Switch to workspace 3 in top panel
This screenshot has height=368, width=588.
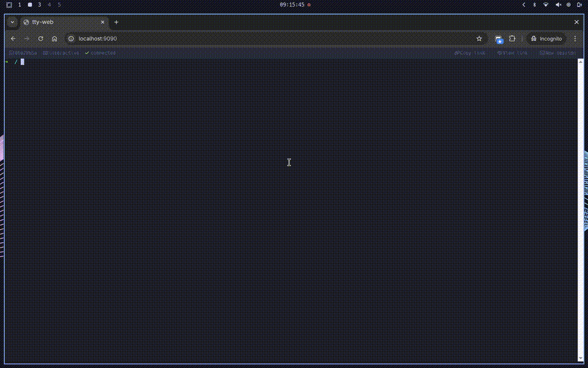click(x=39, y=4)
